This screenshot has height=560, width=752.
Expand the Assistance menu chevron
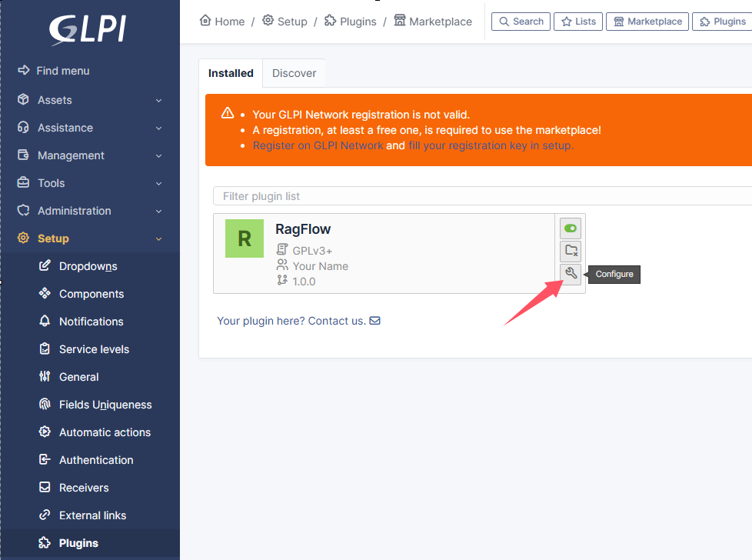(x=158, y=128)
